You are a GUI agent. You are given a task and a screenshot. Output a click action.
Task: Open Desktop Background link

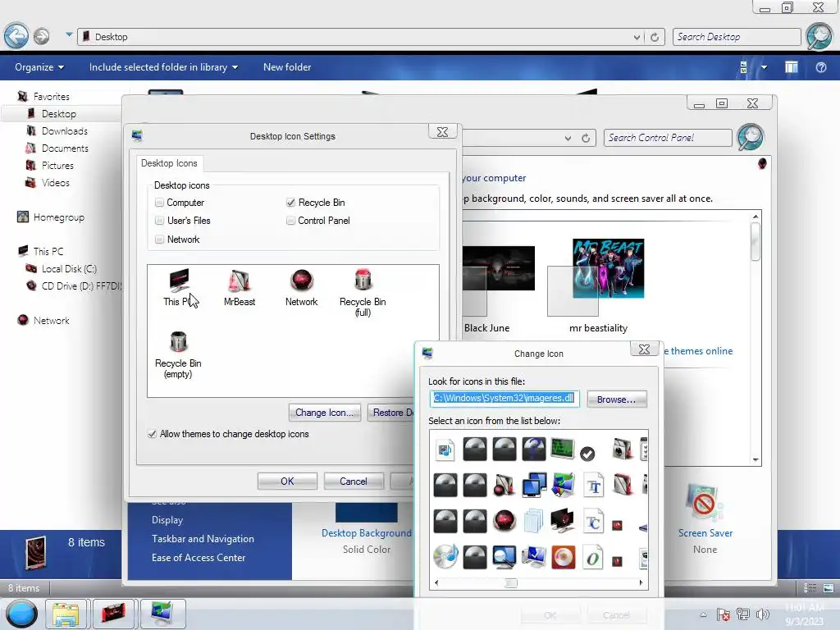367,533
